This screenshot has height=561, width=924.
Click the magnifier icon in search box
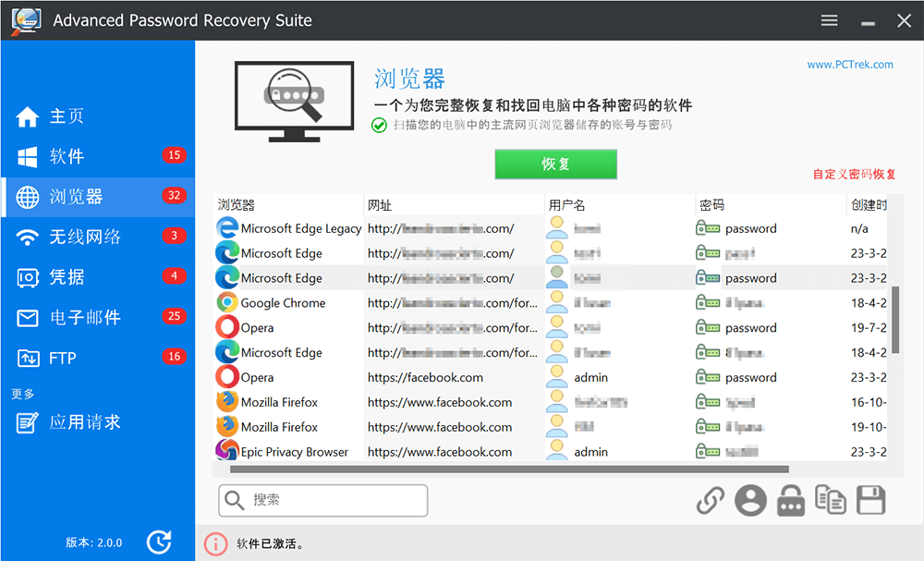[234, 500]
